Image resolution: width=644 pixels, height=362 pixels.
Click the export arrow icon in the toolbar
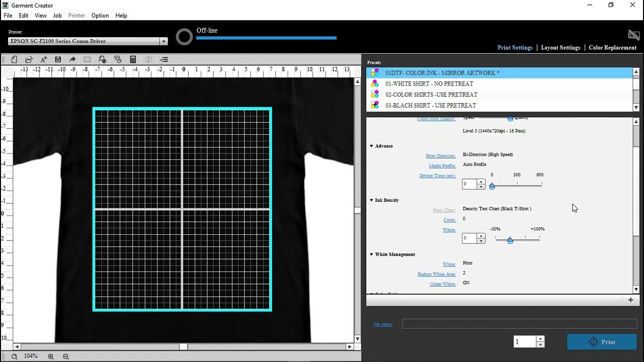pyautogui.click(x=72, y=59)
